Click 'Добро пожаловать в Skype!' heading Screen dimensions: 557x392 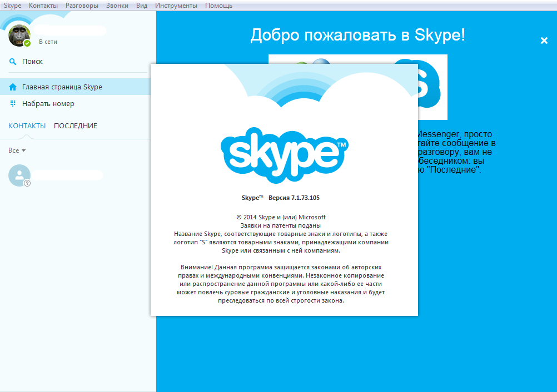[x=358, y=35]
